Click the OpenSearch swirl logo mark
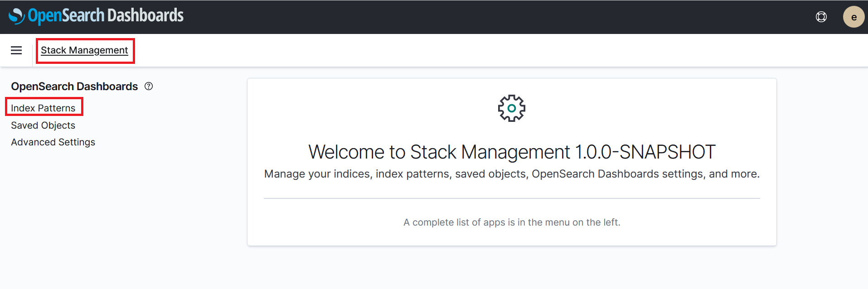The height and width of the screenshot is (289, 868). click(17, 16)
